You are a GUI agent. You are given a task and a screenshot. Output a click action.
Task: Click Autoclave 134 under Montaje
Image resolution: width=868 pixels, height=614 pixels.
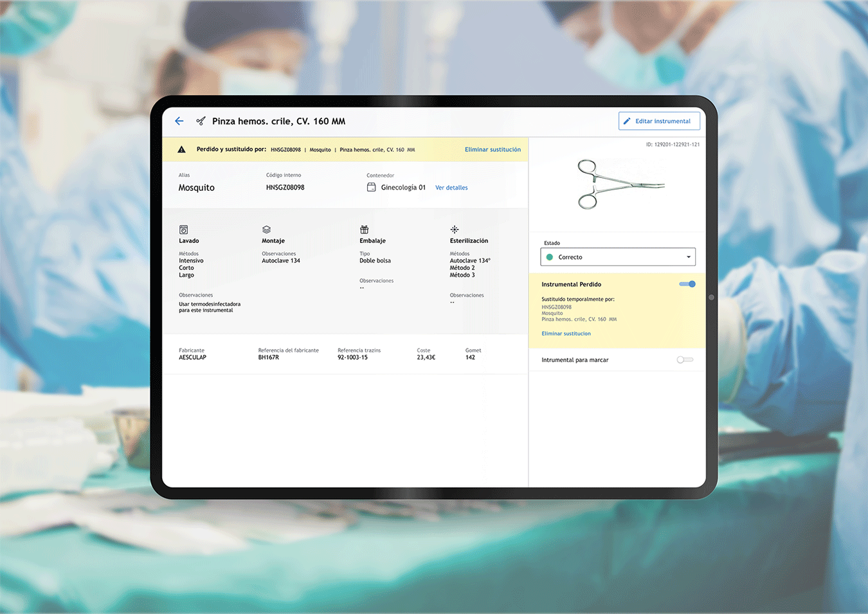click(281, 261)
